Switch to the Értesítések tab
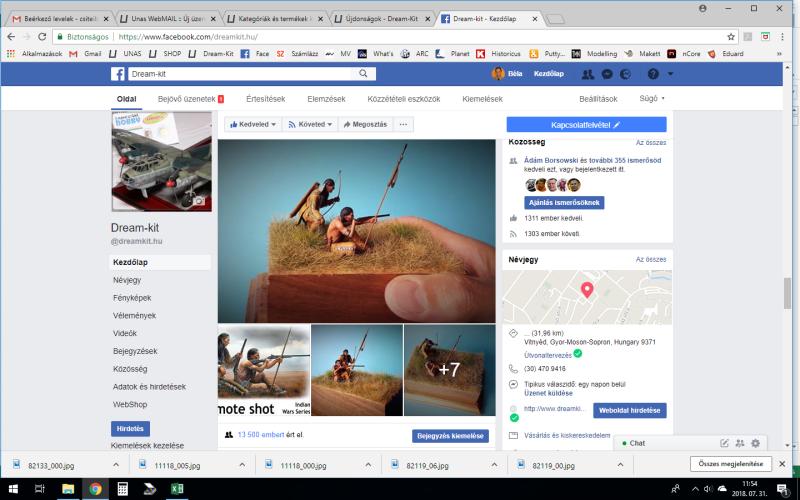 point(265,99)
